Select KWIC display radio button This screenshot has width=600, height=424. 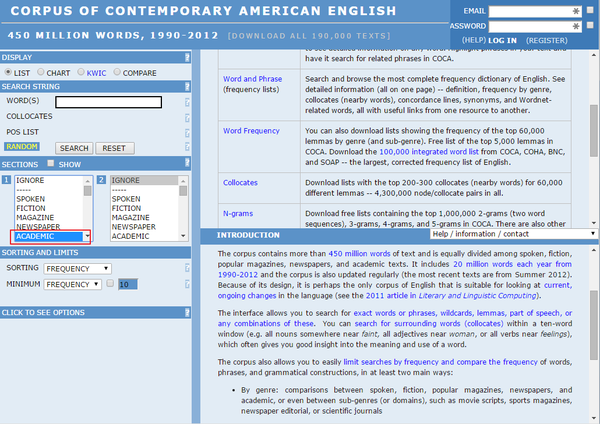pos(81,72)
